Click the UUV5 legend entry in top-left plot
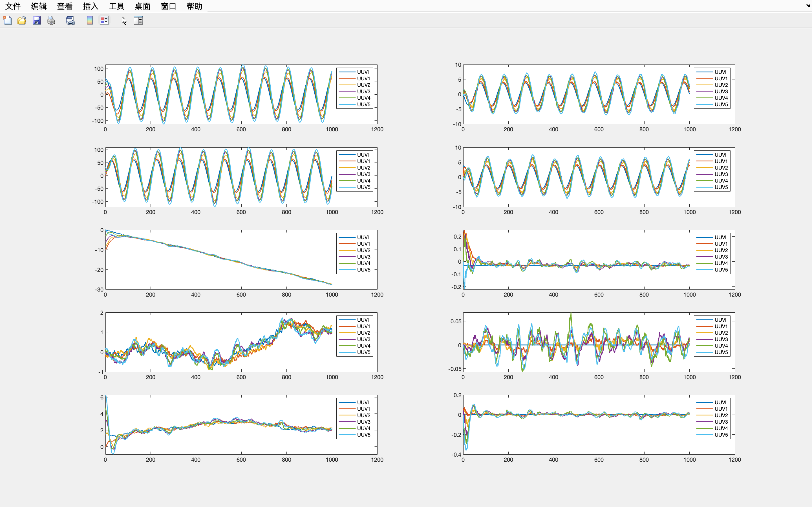 (363, 104)
